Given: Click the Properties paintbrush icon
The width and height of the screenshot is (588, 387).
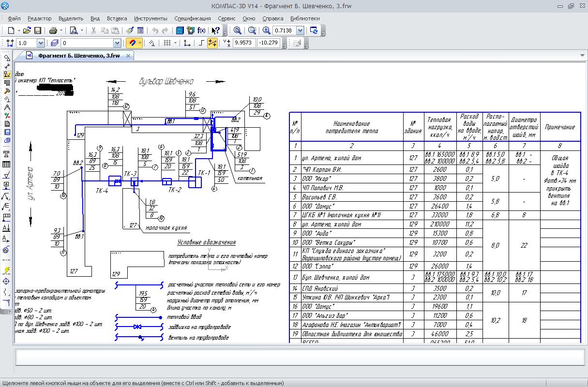Looking at the screenshot, I should point(130,30).
